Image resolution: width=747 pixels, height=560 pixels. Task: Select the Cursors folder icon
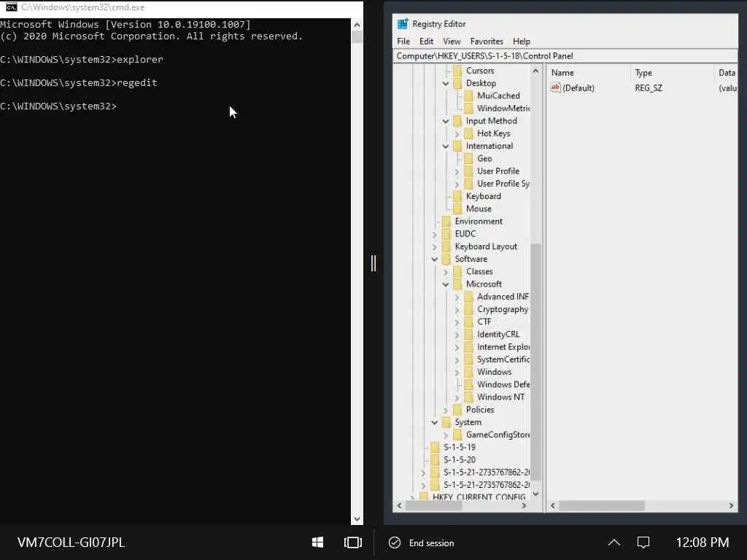(x=458, y=71)
